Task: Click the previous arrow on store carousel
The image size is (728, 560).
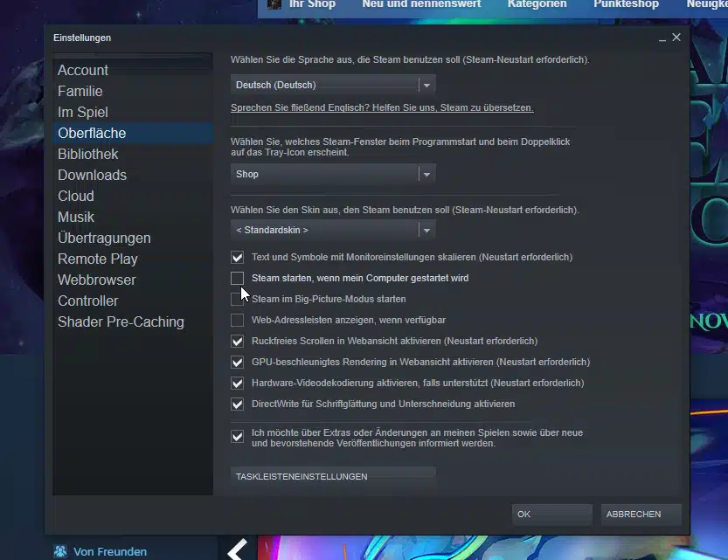Action: [x=237, y=549]
